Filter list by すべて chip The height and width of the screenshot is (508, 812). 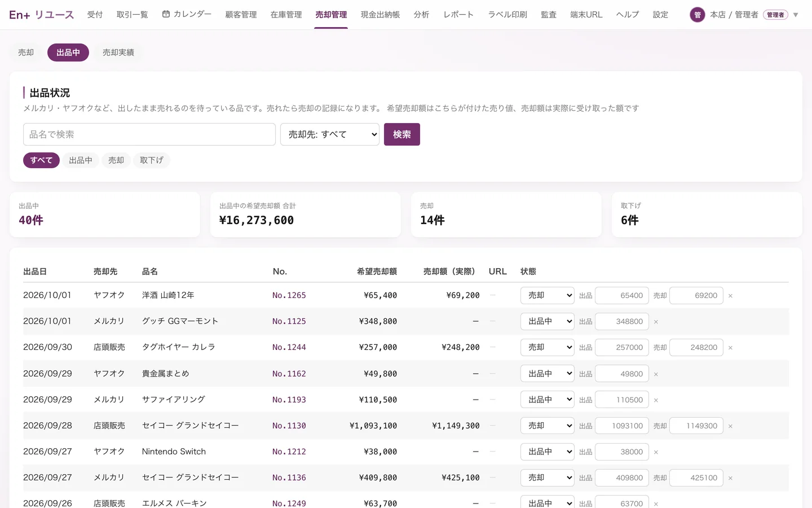(41, 160)
